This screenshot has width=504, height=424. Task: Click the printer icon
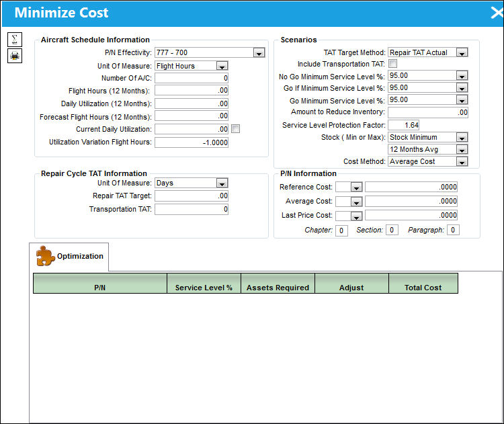[x=15, y=56]
